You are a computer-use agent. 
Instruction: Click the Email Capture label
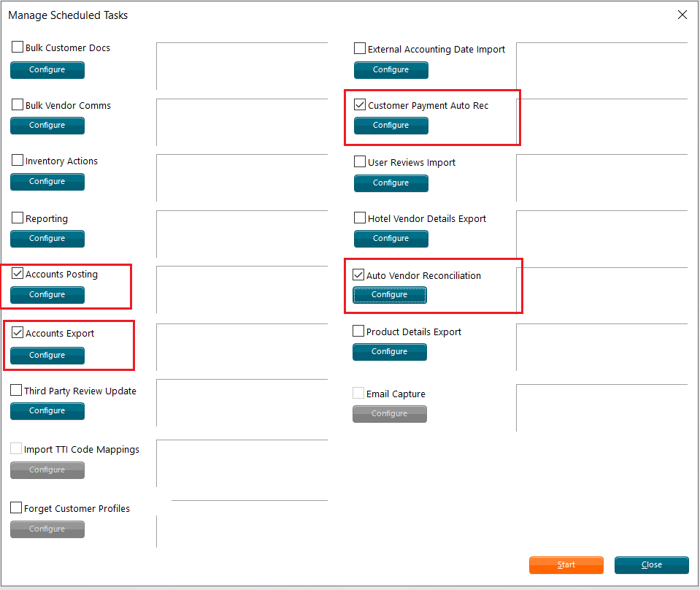click(x=396, y=394)
